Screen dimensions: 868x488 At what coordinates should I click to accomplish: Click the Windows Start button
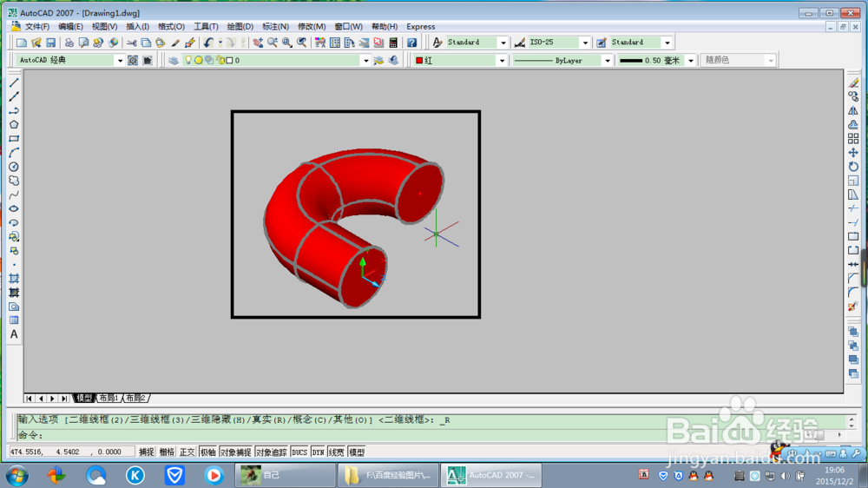[16, 475]
